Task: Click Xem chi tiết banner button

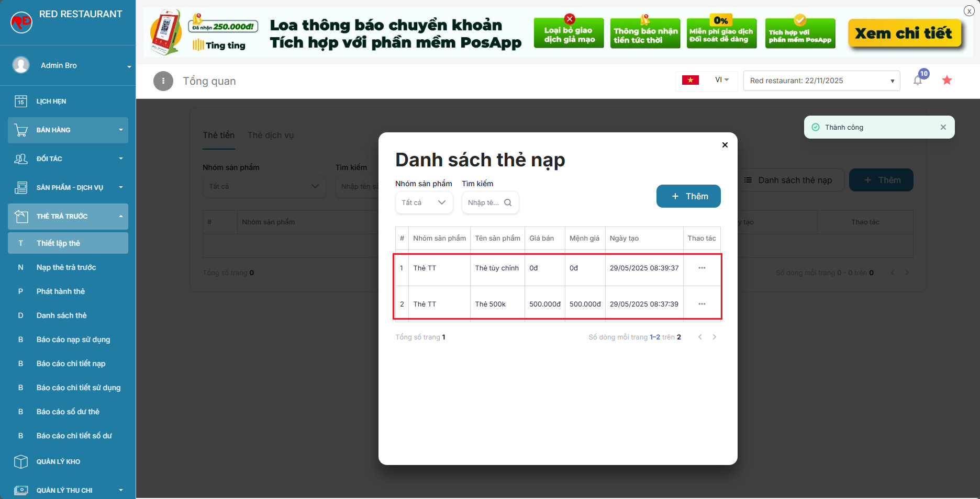Action: pyautogui.click(x=904, y=33)
